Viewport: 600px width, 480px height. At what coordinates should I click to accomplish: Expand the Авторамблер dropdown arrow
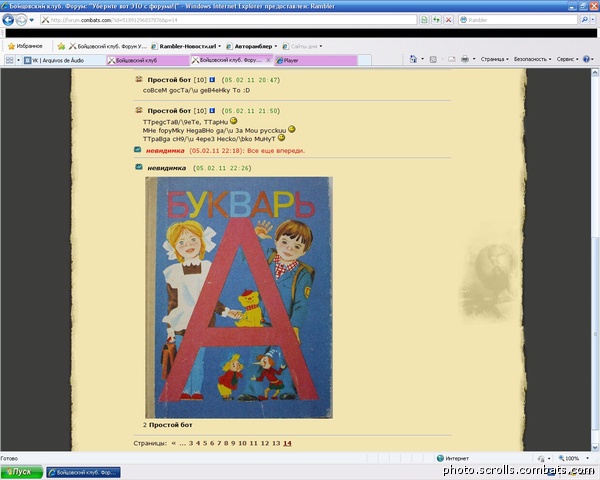[x=276, y=46]
